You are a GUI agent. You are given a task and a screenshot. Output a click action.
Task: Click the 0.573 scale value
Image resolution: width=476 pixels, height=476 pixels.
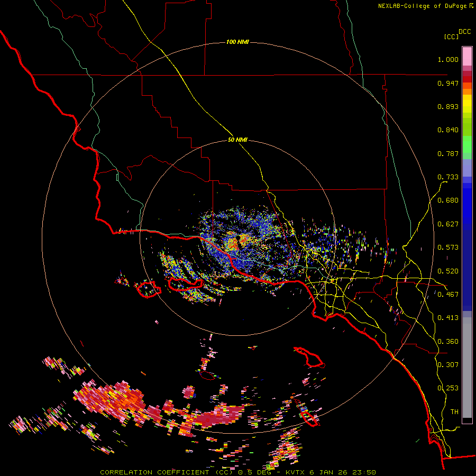point(448,248)
